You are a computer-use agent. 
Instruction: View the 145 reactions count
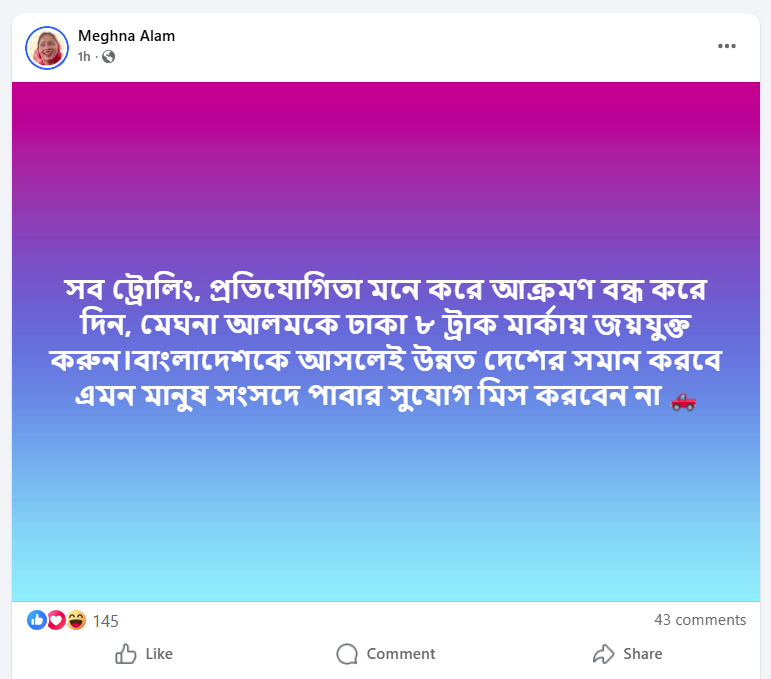[105, 621]
